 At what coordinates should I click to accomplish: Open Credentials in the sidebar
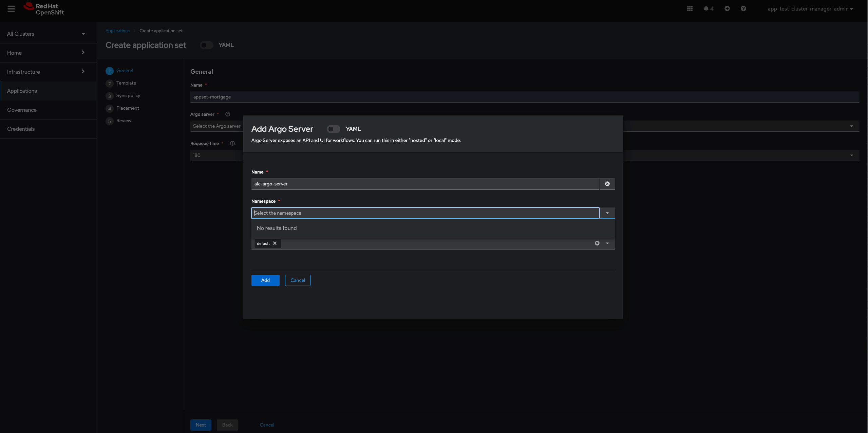tap(21, 129)
